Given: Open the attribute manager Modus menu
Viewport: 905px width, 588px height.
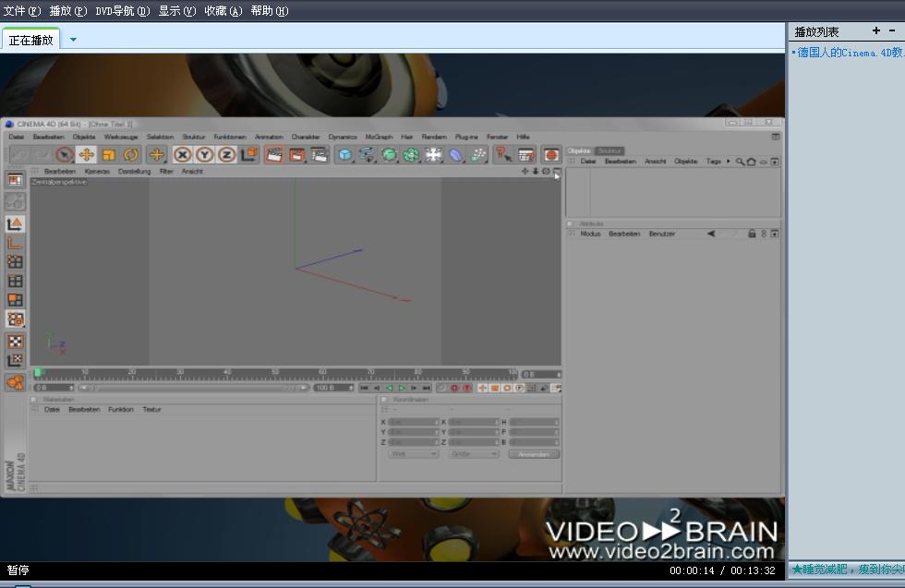Looking at the screenshot, I should click(590, 234).
